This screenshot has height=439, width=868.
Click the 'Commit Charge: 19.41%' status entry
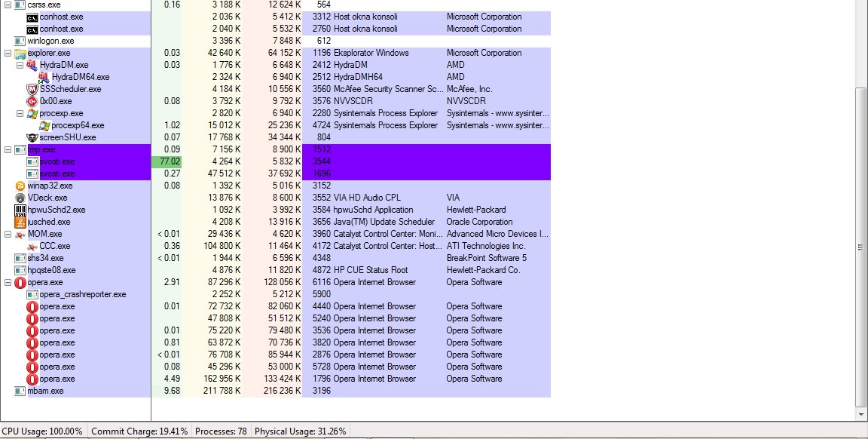click(x=139, y=431)
